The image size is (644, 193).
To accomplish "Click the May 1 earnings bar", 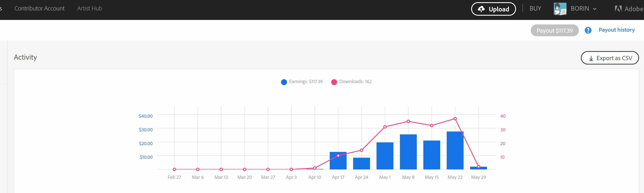I will point(385,156).
